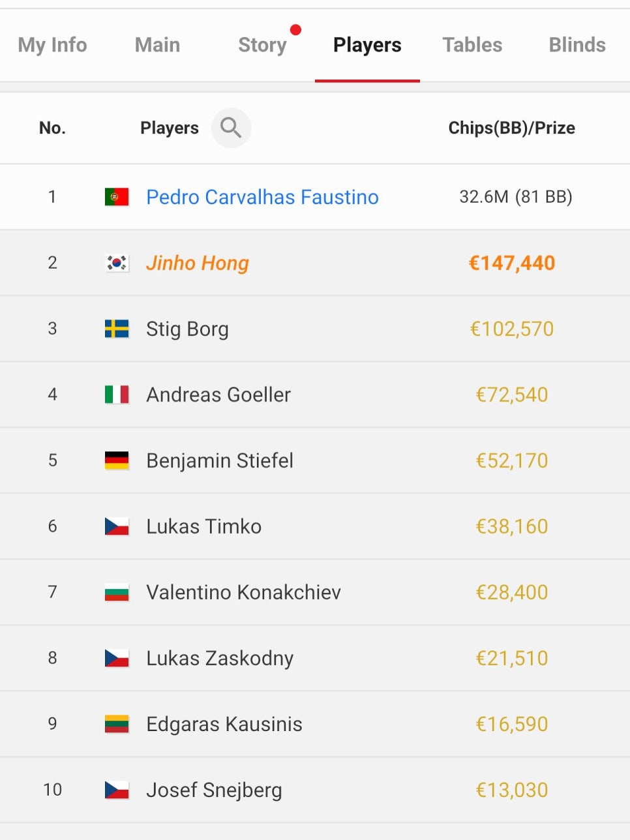Viewport: 630px width, 840px height.
Task: Click the Bulgaria flag beside Valentino Konakchiev
Action: tap(117, 592)
